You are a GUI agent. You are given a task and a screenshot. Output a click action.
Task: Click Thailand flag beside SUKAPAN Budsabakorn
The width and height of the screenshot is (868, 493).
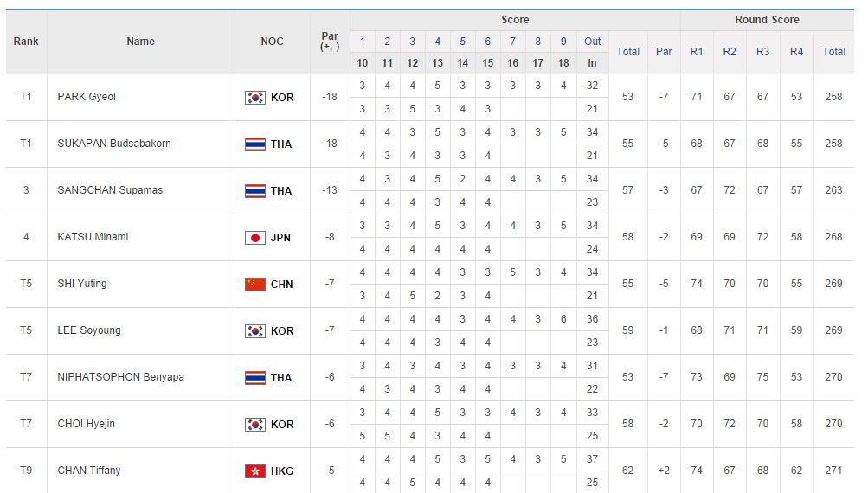point(254,144)
